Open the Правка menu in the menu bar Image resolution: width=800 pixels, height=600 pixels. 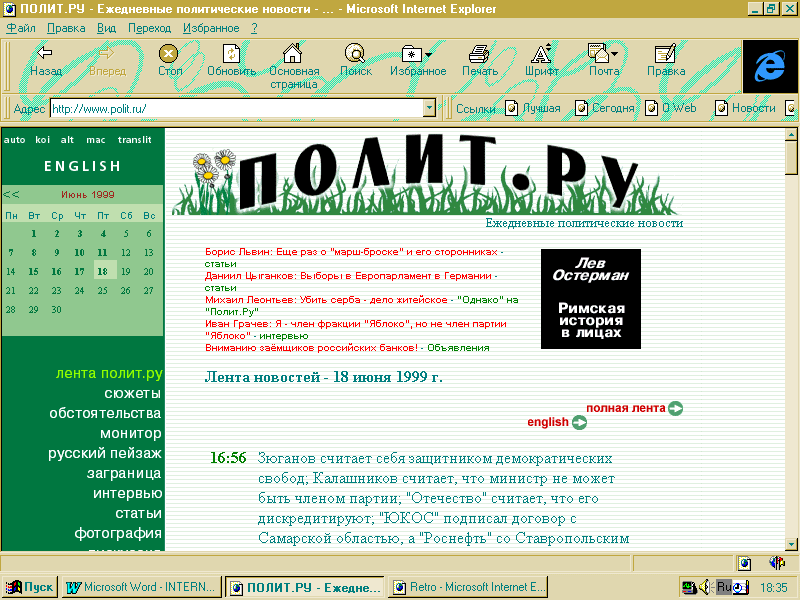[x=66, y=28]
